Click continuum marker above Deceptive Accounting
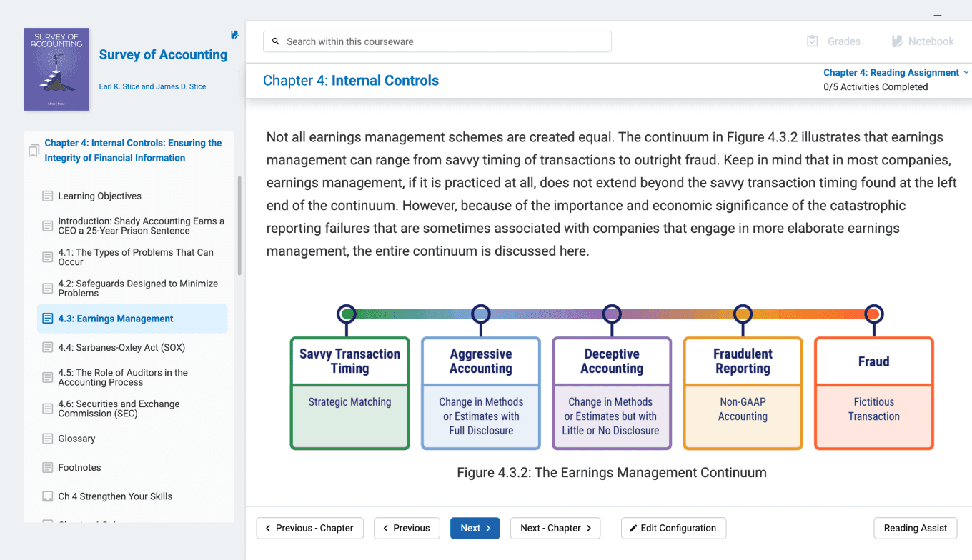This screenshot has height=560, width=972. click(611, 314)
